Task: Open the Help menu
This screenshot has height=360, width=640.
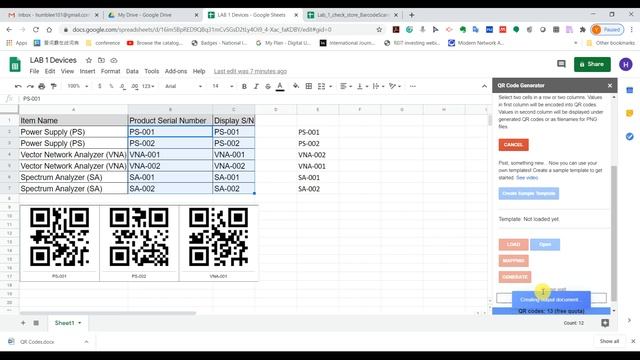Action: [199, 71]
